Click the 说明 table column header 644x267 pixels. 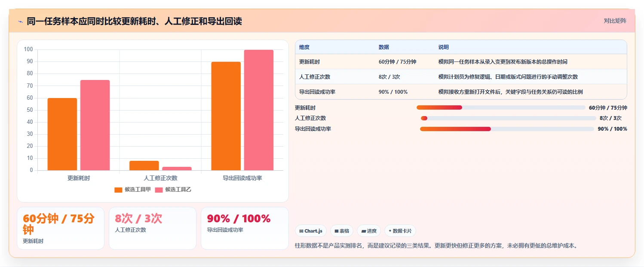click(x=444, y=47)
